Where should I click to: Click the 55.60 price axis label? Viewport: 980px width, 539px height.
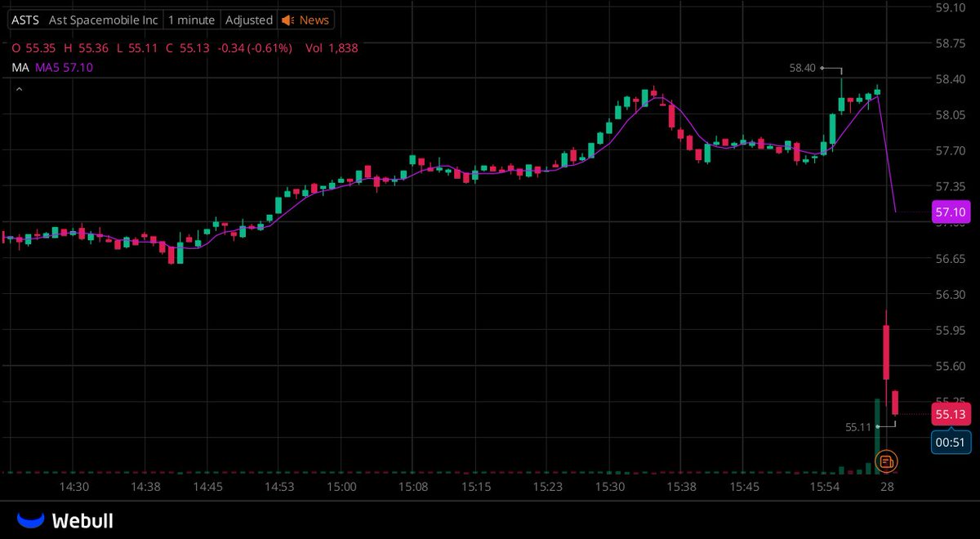[x=951, y=366]
